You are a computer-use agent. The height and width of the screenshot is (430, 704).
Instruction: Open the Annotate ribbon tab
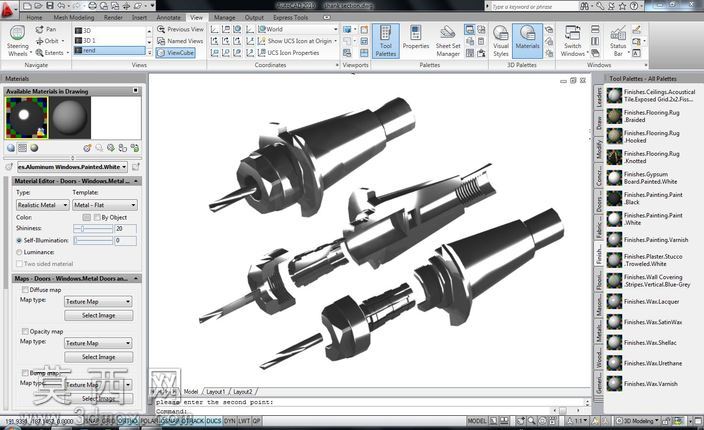pos(168,18)
